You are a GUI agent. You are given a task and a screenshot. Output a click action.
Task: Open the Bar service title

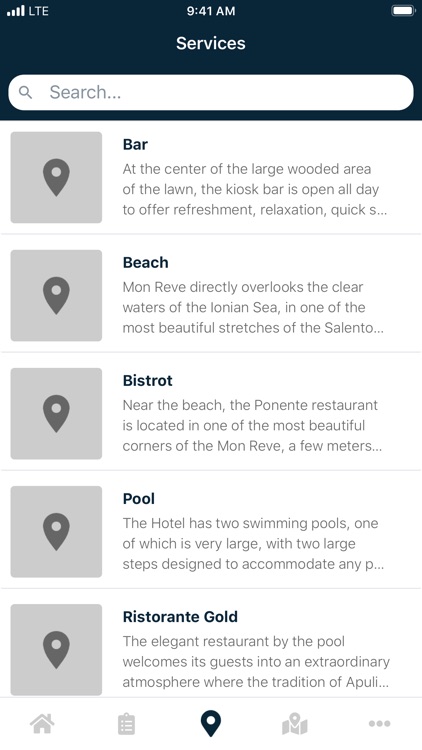tap(135, 144)
